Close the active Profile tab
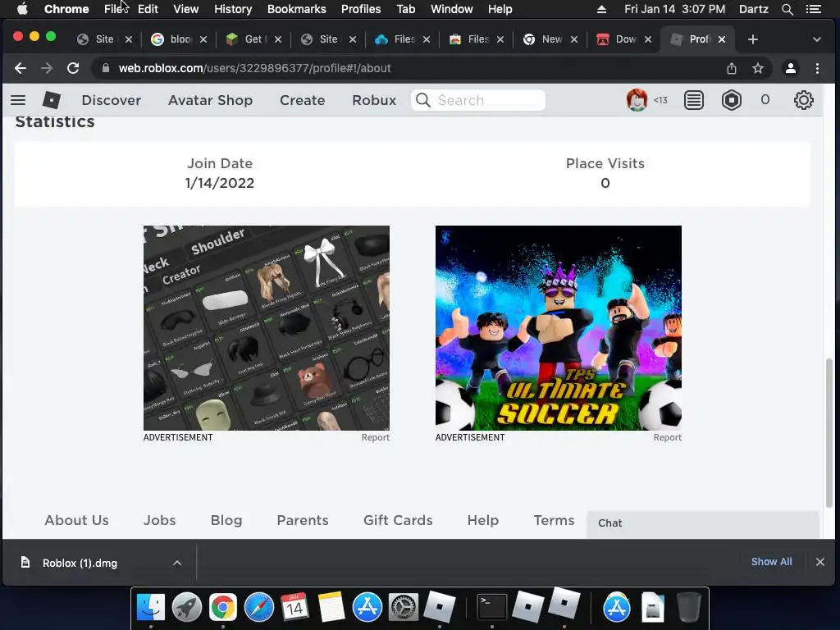840x630 pixels. click(722, 39)
